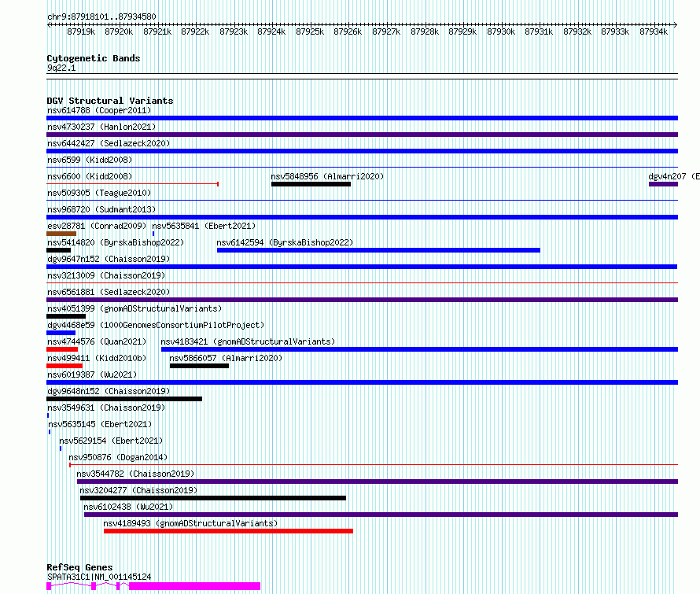Select the red nsv4189493 gnomAD bar

(x=228, y=531)
